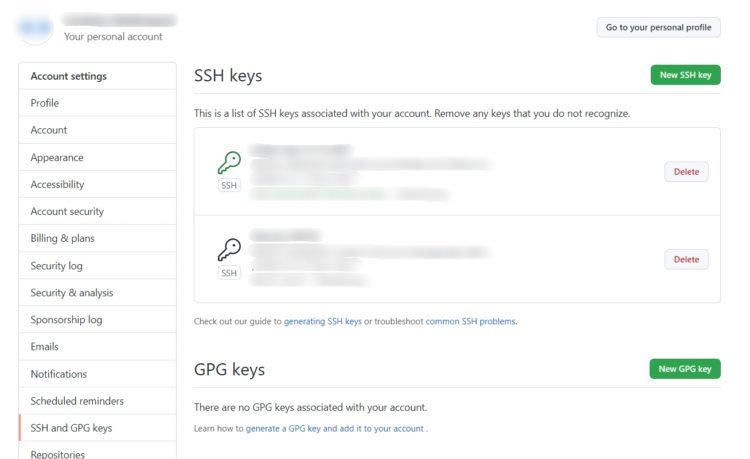Open Profile settings in sidebar
The image size is (750, 459).
click(x=98, y=103)
